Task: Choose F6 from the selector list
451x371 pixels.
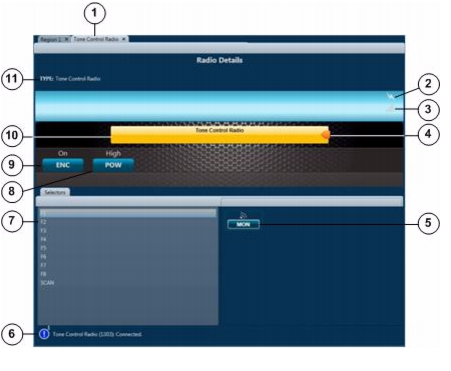Action: point(128,257)
